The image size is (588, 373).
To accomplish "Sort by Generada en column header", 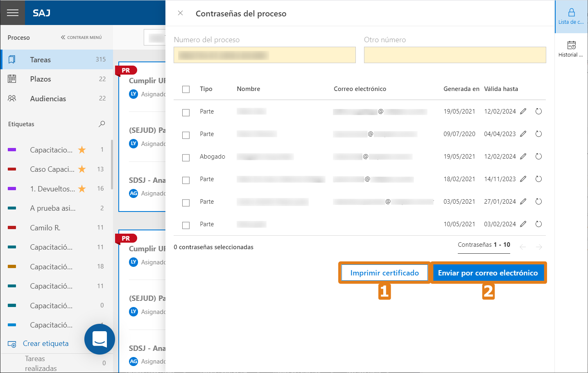I will (461, 89).
